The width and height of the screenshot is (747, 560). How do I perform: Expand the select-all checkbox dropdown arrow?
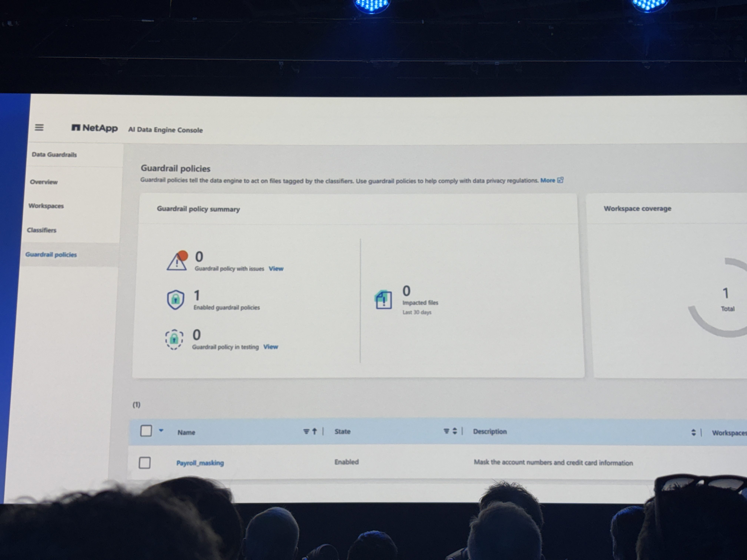tap(161, 430)
